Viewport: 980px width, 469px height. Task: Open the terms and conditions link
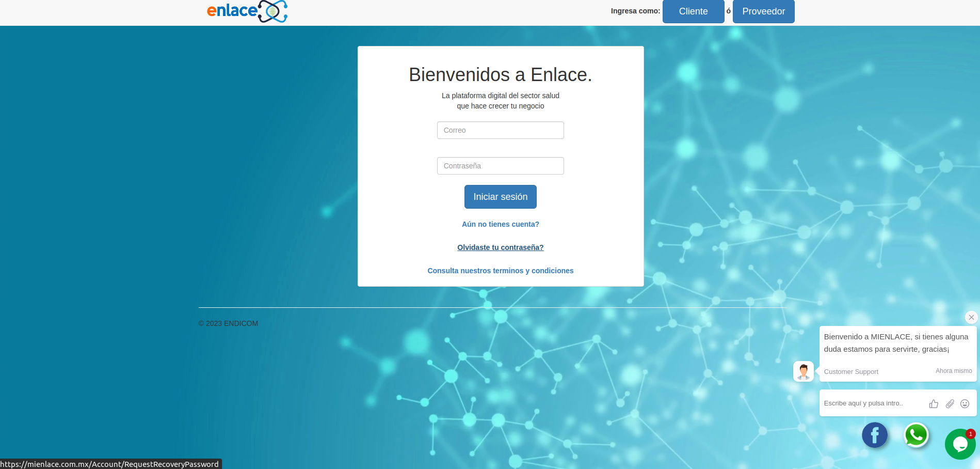[x=500, y=271]
